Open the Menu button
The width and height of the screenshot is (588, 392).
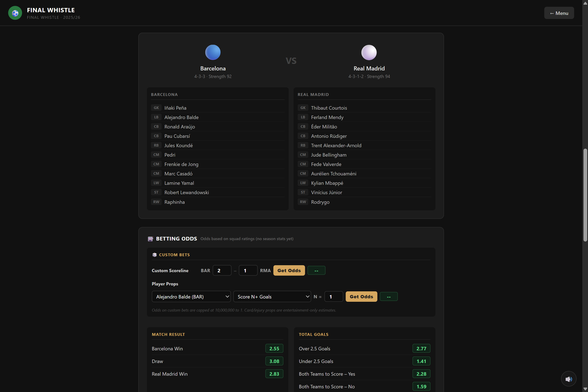[x=559, y=13]
